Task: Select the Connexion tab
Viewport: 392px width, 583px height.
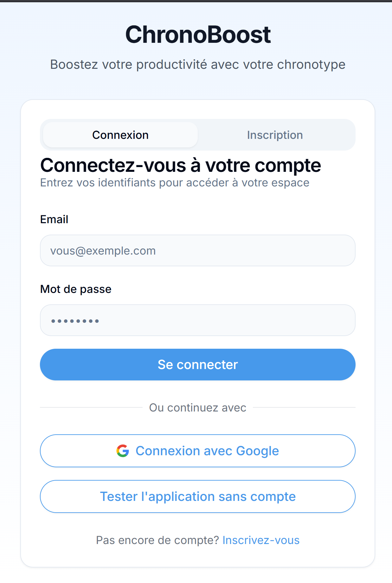Action: pyautogui.click(x=120, y=135)
